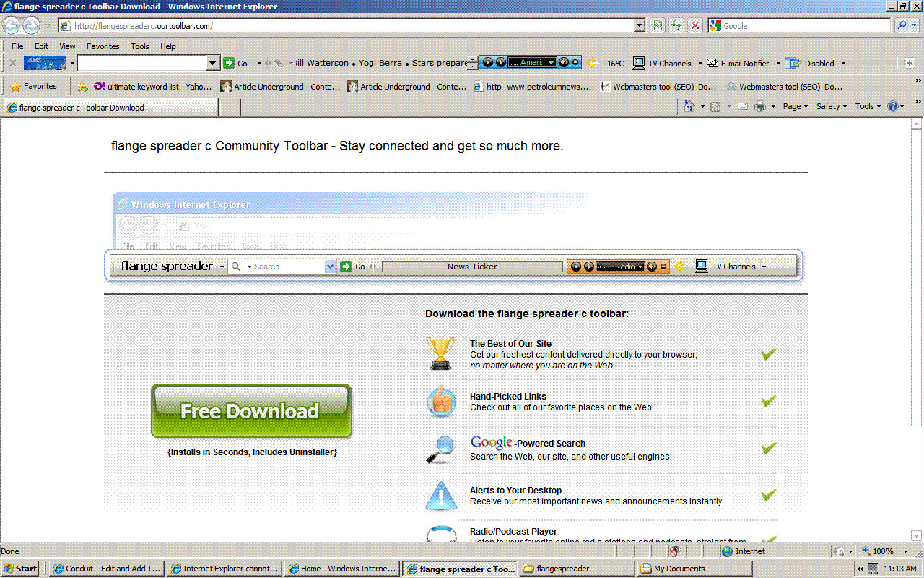The image size is (924, 578).
Task: Open the first Article Underground favorite link
Action: pos(280,87)
